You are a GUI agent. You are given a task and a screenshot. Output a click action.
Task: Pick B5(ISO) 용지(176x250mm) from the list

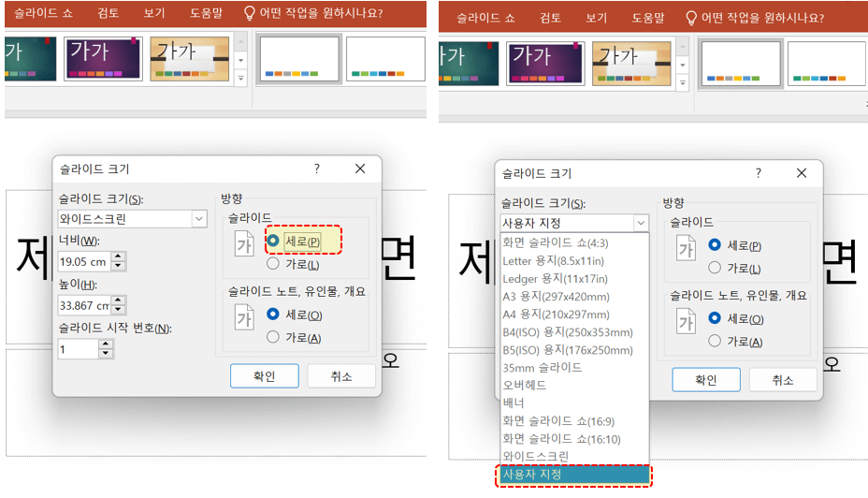click(x=574, y=349)
